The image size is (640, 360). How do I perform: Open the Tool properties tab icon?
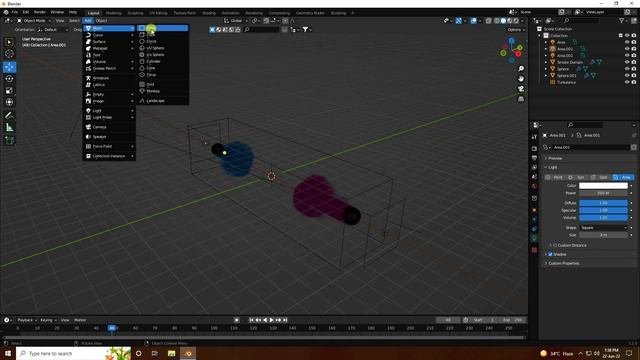pyautogui.click(x=534, y=137)
